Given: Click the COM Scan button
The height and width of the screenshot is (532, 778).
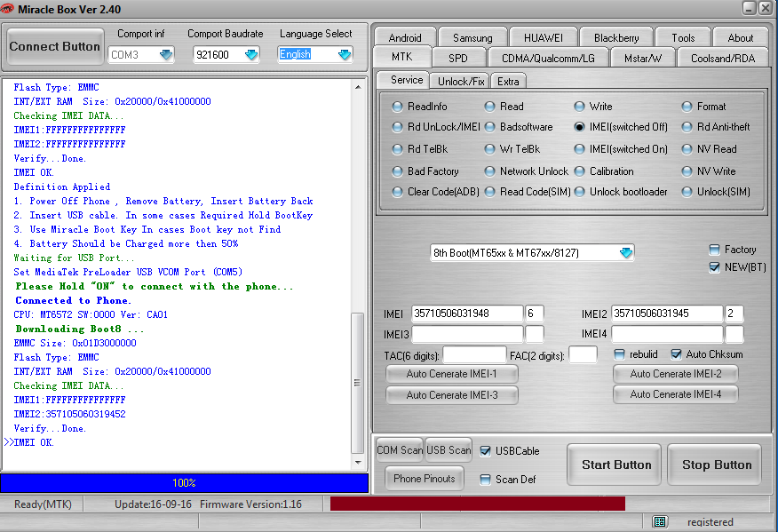Looking at the screenshot, I should (400, 450).
